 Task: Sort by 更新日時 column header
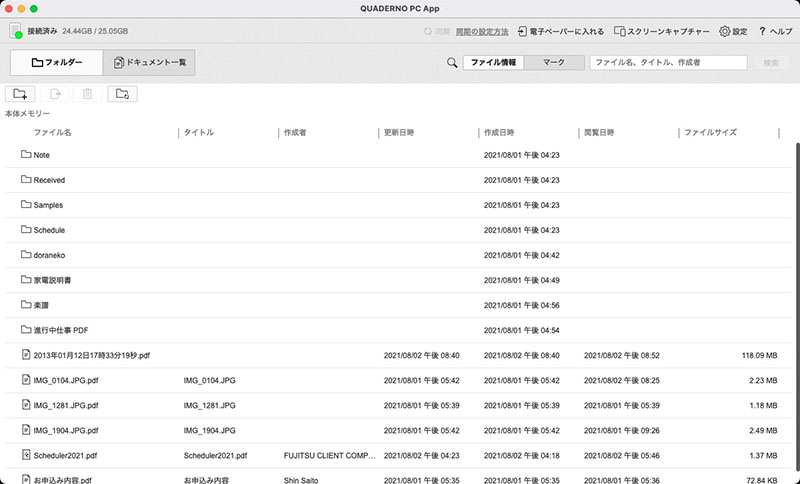point(399,133)
